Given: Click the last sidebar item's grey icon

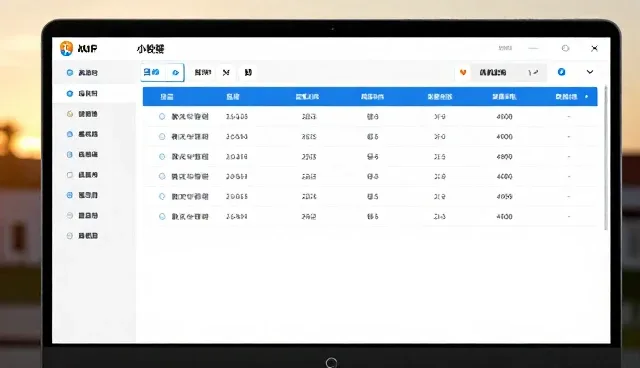Looking at the screenshot, I should (70, 236).
